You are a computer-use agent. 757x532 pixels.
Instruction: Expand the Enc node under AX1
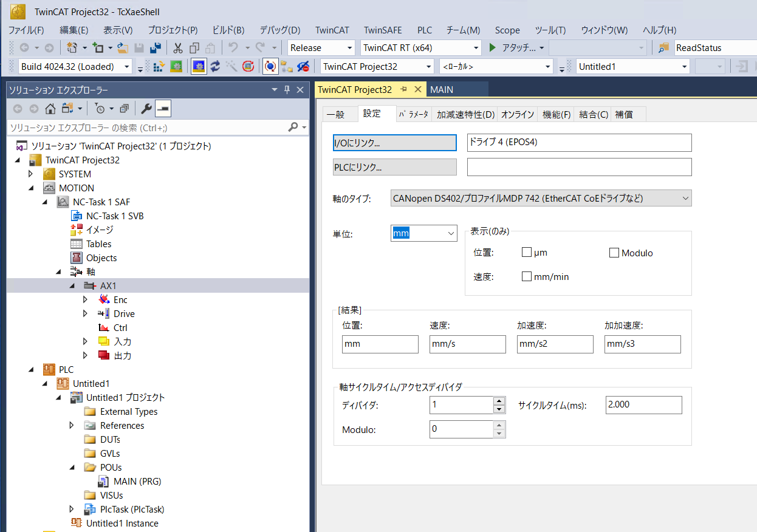(86, 300)
